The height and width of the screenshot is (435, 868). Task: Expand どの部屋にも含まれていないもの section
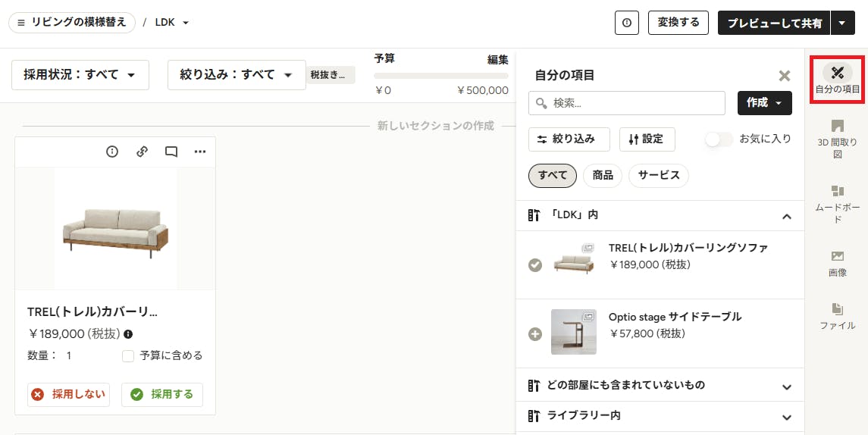click(660, 385)
